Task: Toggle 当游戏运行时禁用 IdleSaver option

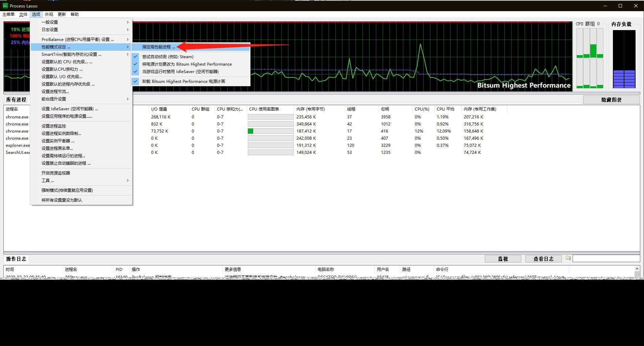Action: pyautogui.click(x=191, y=71)
